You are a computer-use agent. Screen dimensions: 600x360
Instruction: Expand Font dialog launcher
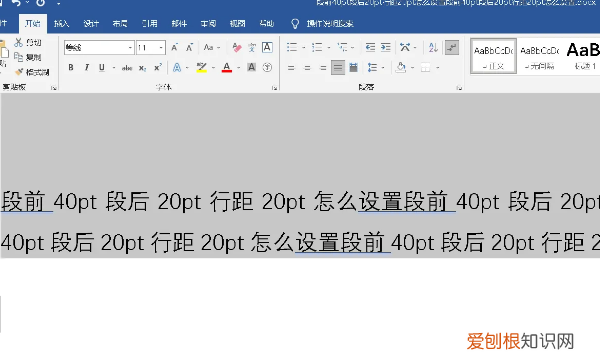click(274, 88)
